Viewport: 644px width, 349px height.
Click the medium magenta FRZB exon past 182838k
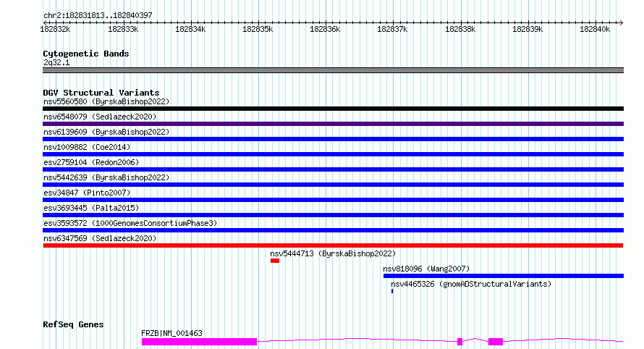[496, 342]
